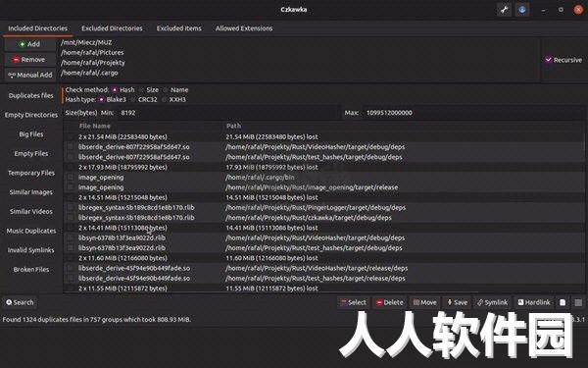588x368 pixels.
Task: Check libregex_syntax file in czkawka path
Action: pos(71,218)
